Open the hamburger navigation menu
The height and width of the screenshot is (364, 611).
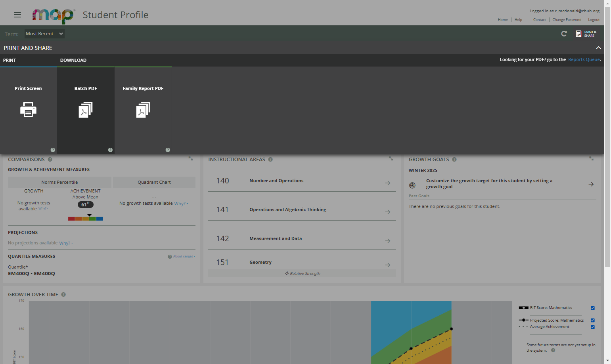pyautogui.click(x=17, y=15)
